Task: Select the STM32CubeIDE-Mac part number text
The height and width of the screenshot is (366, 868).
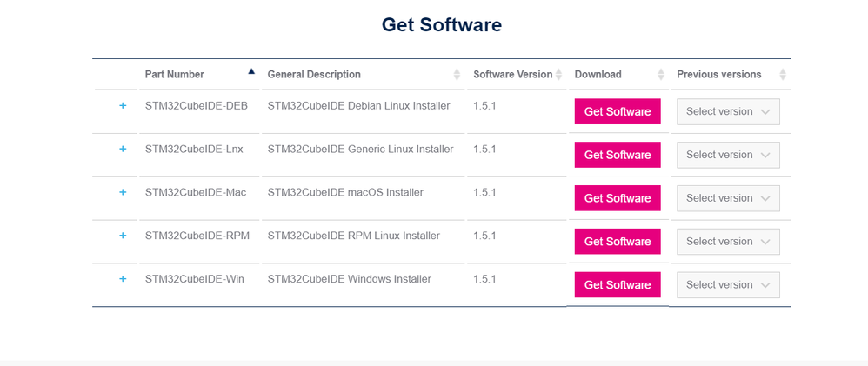Action: click(x=196, y=192)
